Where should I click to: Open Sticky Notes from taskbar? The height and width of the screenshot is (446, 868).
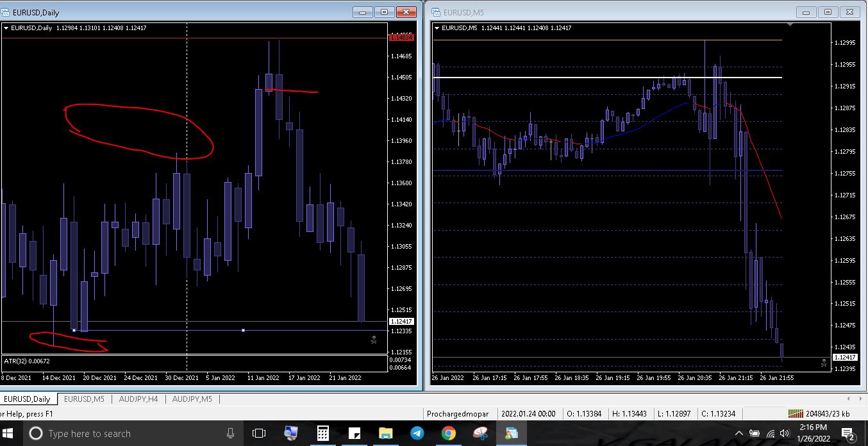[355, 434]
